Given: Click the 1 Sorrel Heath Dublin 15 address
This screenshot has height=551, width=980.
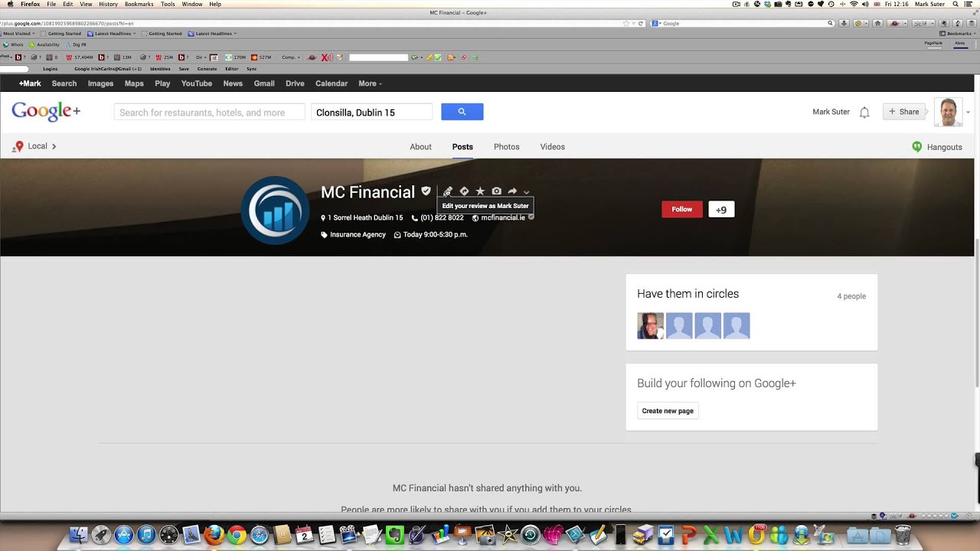Looking at the screenshot, I should coord(365,218).
